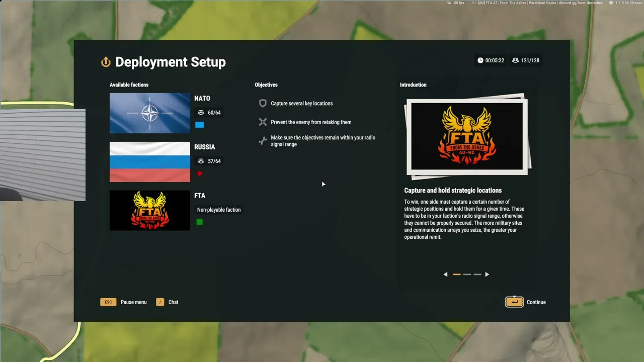Click the RUSSIA faction name
The image size is (644, 362).
click(x=205, y=147)
